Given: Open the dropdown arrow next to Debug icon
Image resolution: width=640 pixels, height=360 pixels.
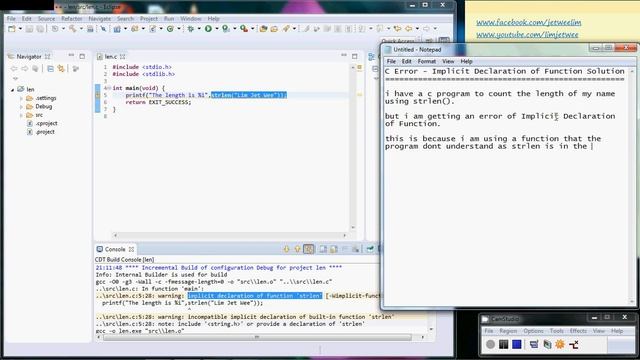Looking at the screenshot, I should 199,29.
